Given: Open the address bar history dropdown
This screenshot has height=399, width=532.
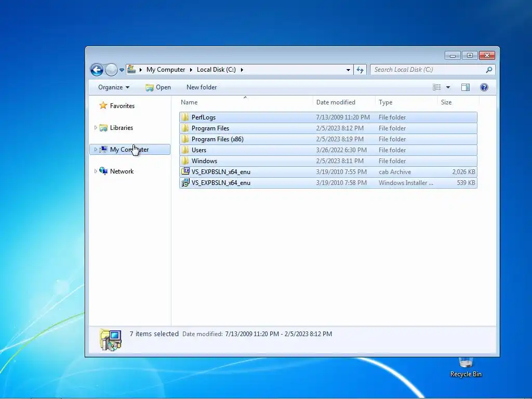Looking at the screenshot, I should (x=348, y=70).
